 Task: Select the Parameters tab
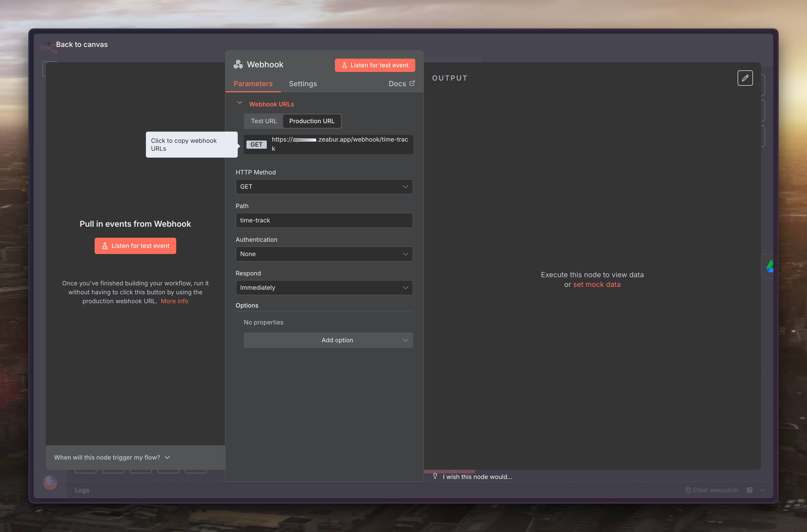coord(253,84)
